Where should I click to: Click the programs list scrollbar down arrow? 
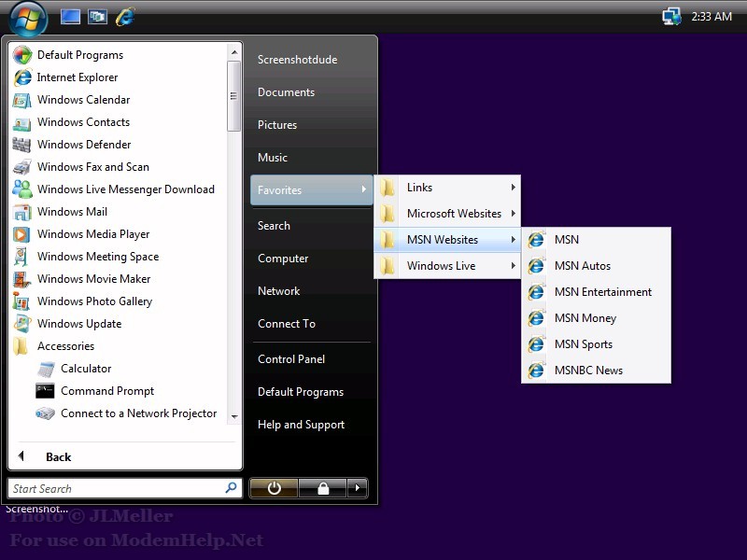(x=233, y=417)
